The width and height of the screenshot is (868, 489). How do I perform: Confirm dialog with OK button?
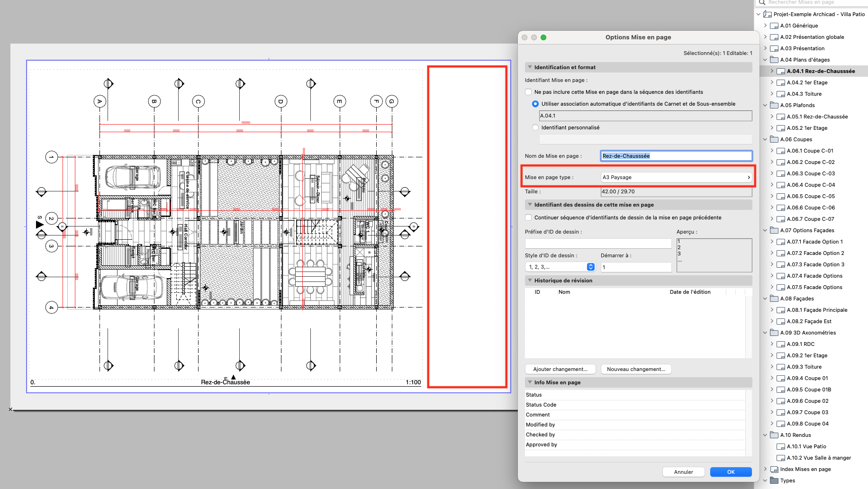731,472
